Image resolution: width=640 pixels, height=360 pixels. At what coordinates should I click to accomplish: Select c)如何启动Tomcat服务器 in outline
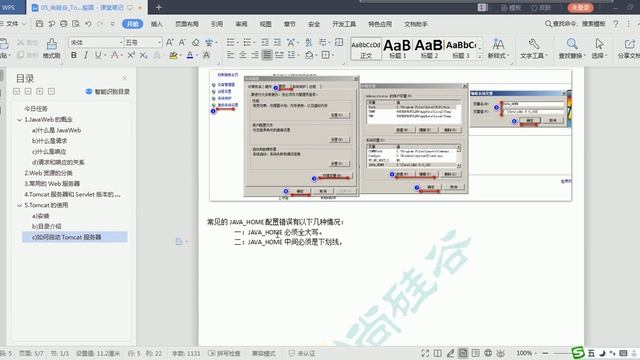click(75, 237)
